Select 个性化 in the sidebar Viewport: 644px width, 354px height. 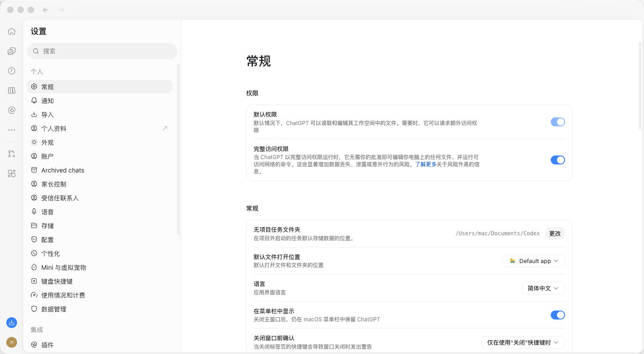100,254
